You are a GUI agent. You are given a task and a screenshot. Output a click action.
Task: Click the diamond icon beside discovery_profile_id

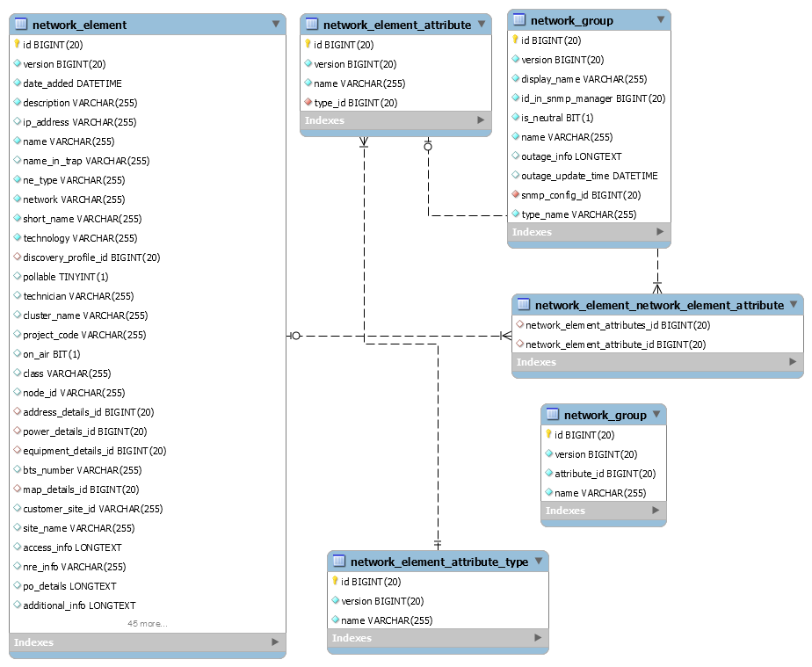(17, 257)
